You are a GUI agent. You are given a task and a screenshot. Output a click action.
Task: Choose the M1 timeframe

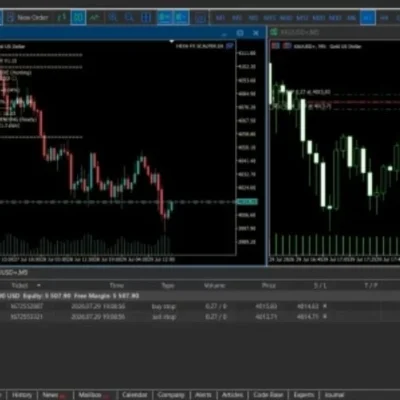pyautogui.click(x=220, y=18)
